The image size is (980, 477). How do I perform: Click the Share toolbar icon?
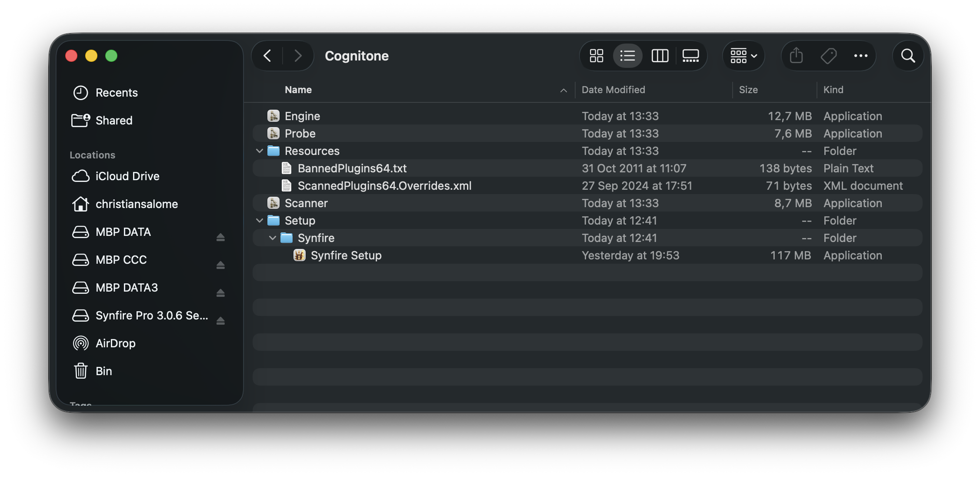coord(796,56)
